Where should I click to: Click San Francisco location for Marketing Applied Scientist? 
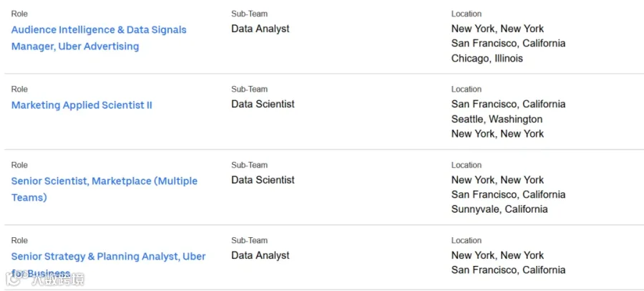point(509,104)
